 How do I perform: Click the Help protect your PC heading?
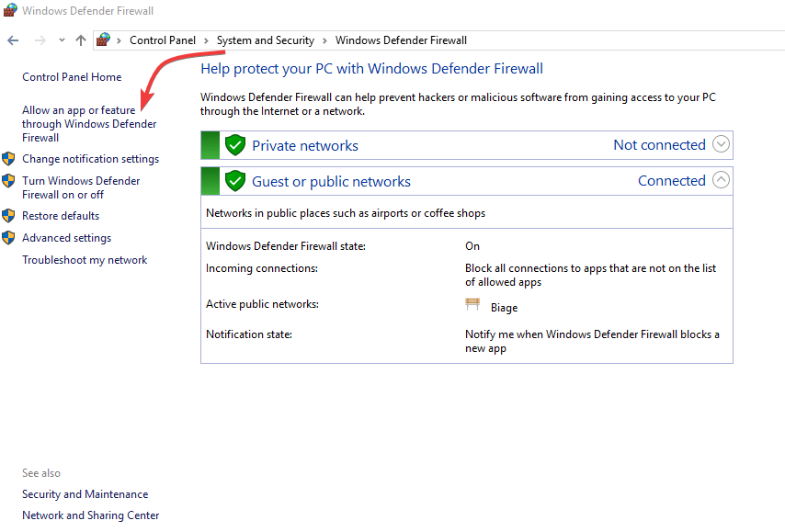371,69
